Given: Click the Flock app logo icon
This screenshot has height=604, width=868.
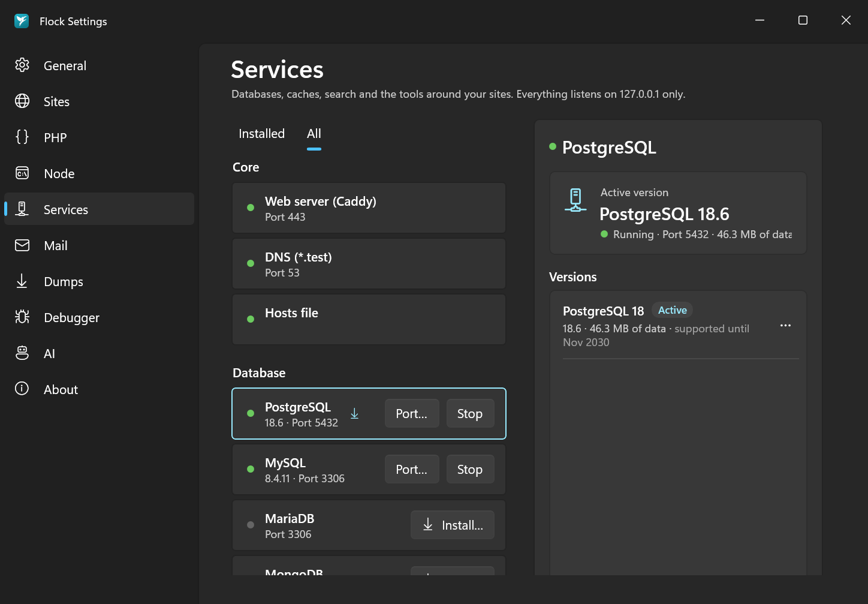Looking at the screenshot, I should click(x=22, y=21).
